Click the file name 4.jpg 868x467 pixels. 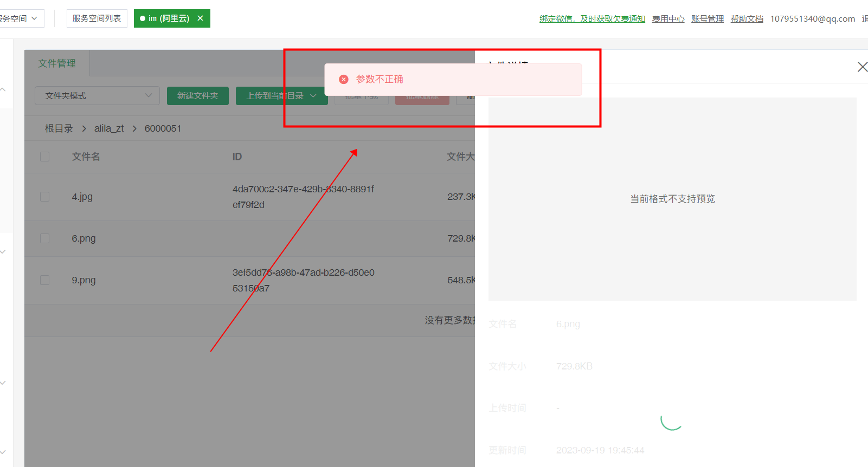pyautogui.click(x=82, y=197)
